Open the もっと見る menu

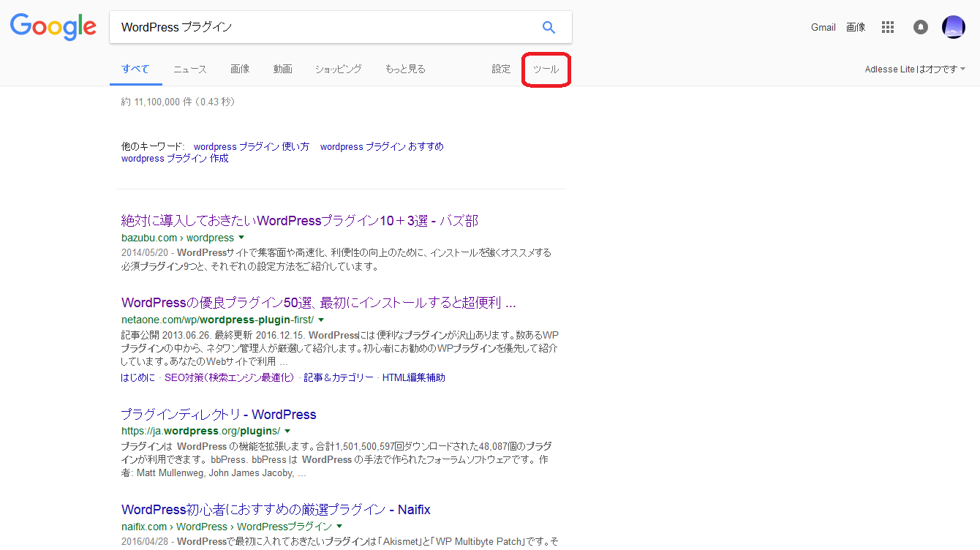pyautogui.click(x=405, y=69)
